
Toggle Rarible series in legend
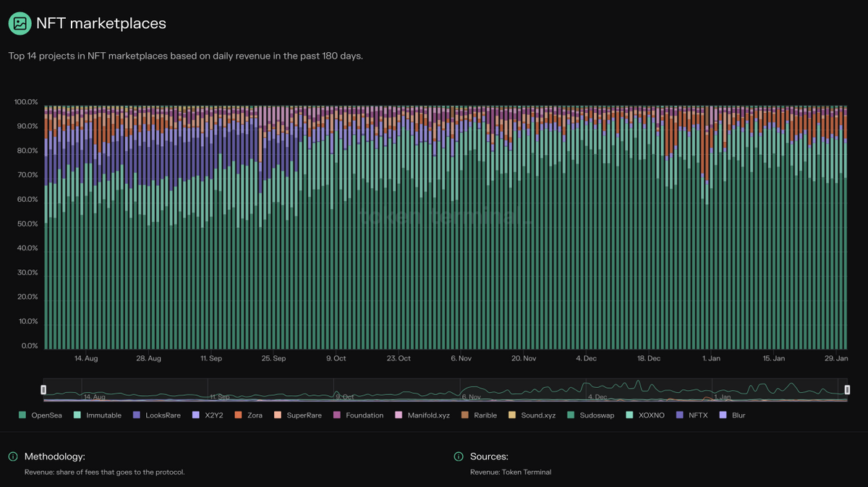(480, 415)
